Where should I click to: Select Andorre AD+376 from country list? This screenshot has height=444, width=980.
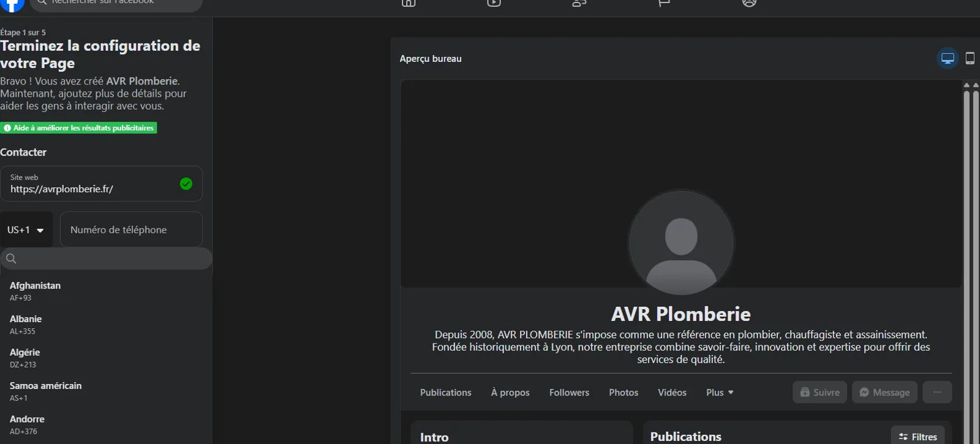click(106, 425)
